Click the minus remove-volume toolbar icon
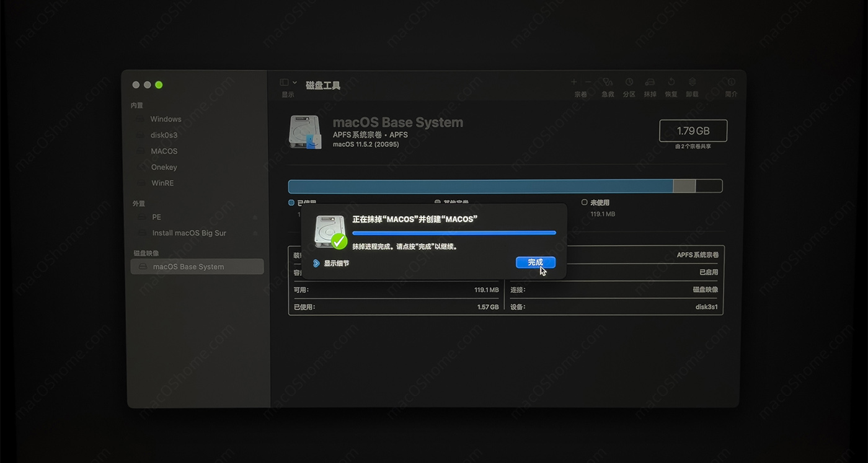Viewport: 868px width, 463px height. click(588, 82)
